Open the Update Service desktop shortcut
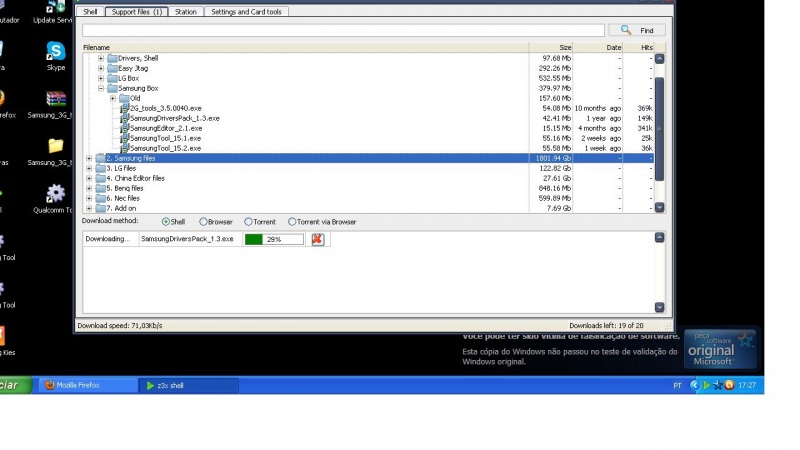 [56, 7]
